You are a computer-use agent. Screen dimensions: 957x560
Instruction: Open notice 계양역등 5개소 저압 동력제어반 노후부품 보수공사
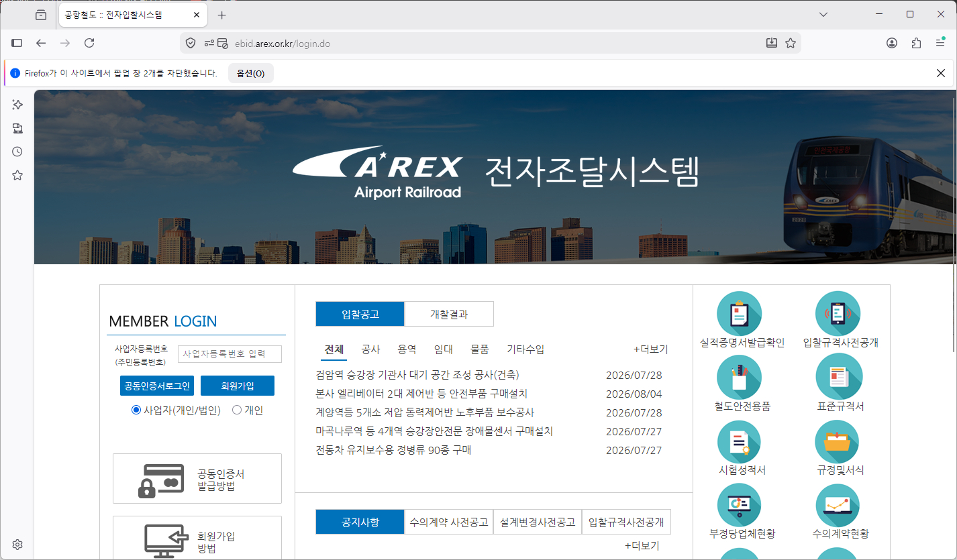(x=425, y=412)
